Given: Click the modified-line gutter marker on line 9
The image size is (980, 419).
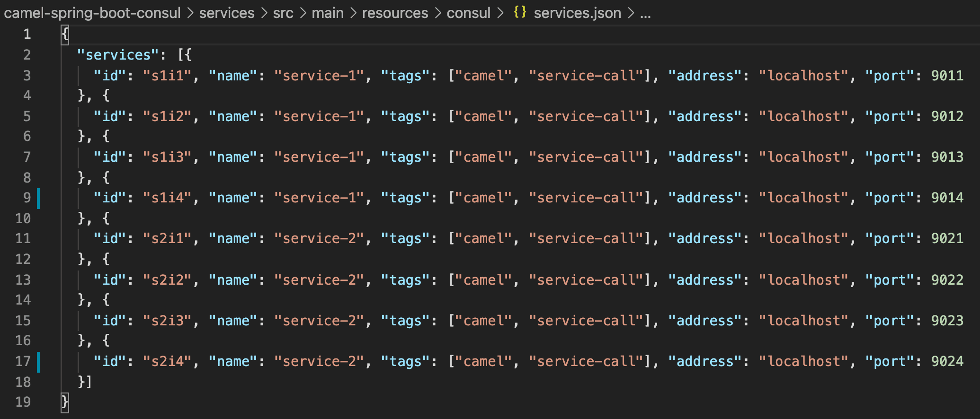Looking at the screenshot, I should [x=38, y=198].
